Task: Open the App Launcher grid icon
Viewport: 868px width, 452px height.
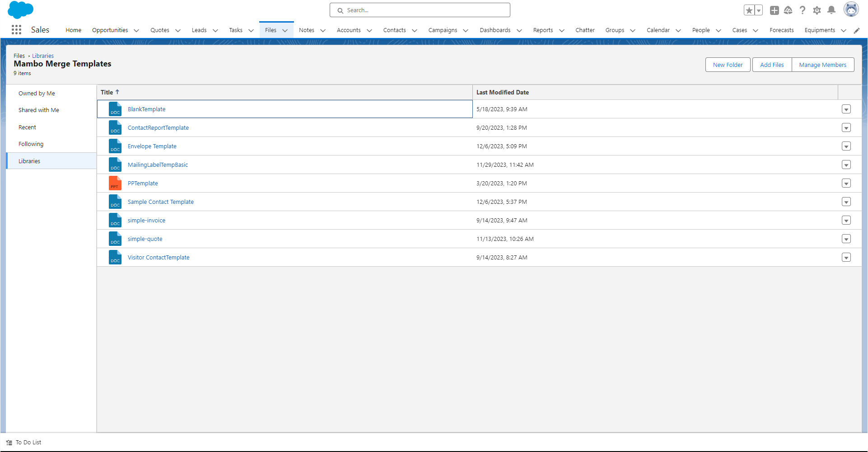Action: (x=17, y=29)
